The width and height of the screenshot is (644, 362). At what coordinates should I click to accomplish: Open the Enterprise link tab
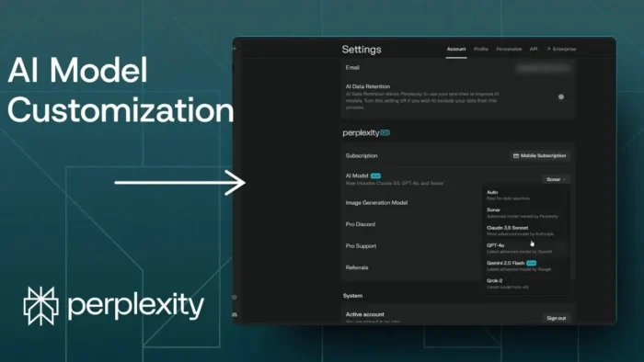pyautogui.click(x=561, y=50)
